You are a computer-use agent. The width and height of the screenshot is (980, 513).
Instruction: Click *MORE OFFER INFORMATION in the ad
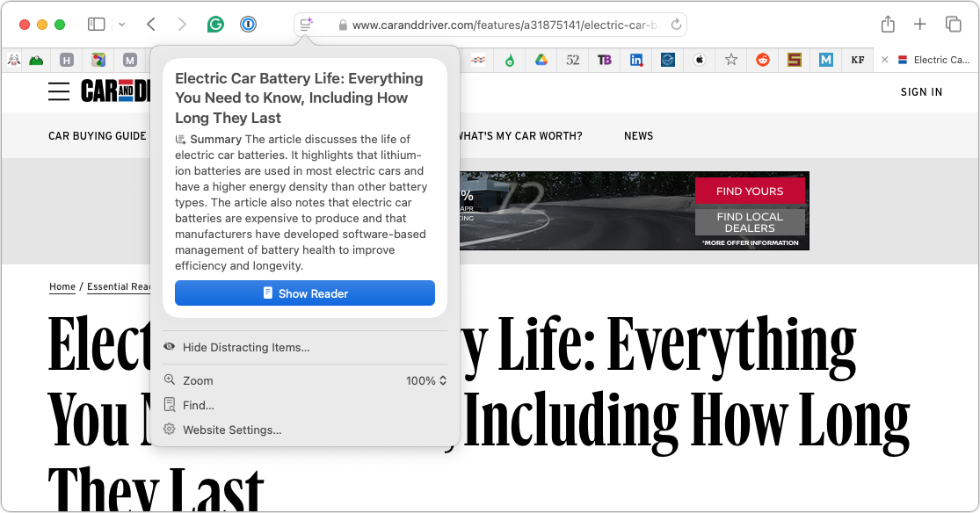point(750,242)
